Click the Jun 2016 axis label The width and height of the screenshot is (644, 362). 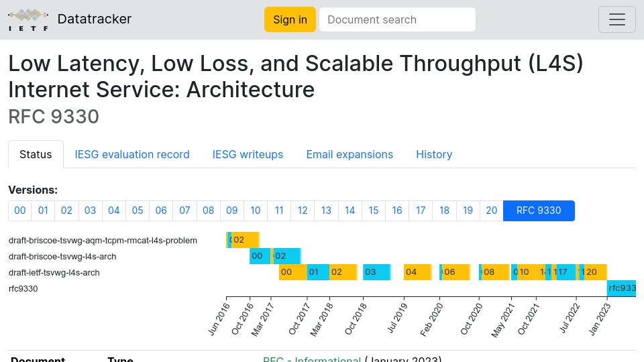pyautogui.click(x=219, y=319)
